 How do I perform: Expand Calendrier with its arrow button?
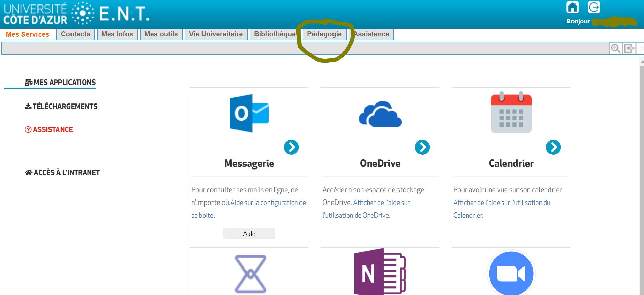[x=553, y=147]
